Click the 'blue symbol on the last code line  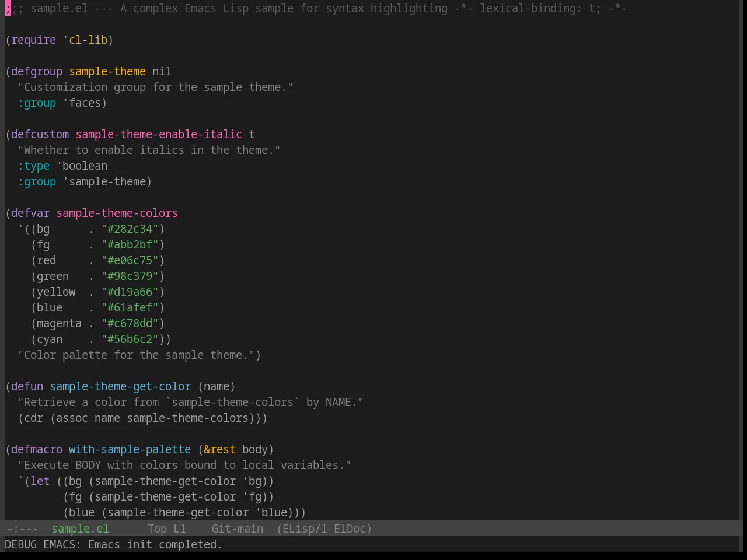(x=271, y=512)
